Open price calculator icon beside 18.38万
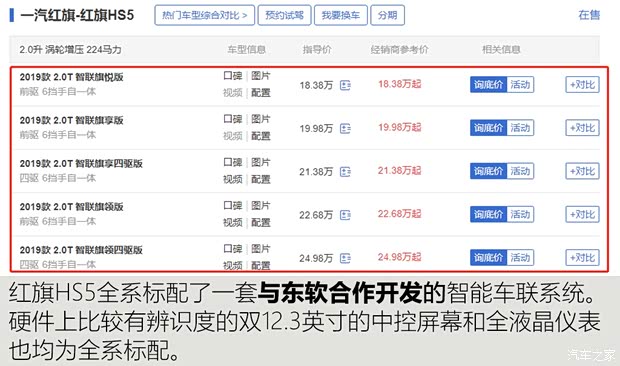This screenshot has width=620, height=366. pyautogui.click(x=345, y=85)
